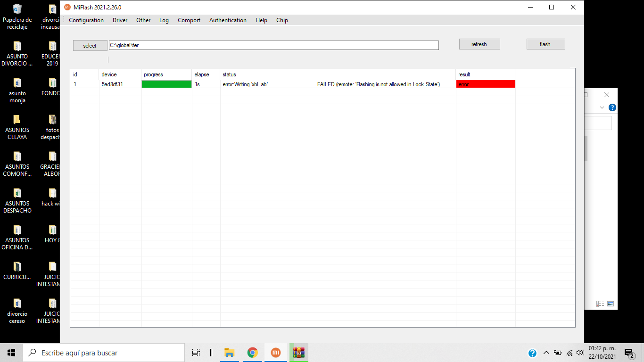Open the Configuration menu
Screen dimensions: 644x362
86,20
